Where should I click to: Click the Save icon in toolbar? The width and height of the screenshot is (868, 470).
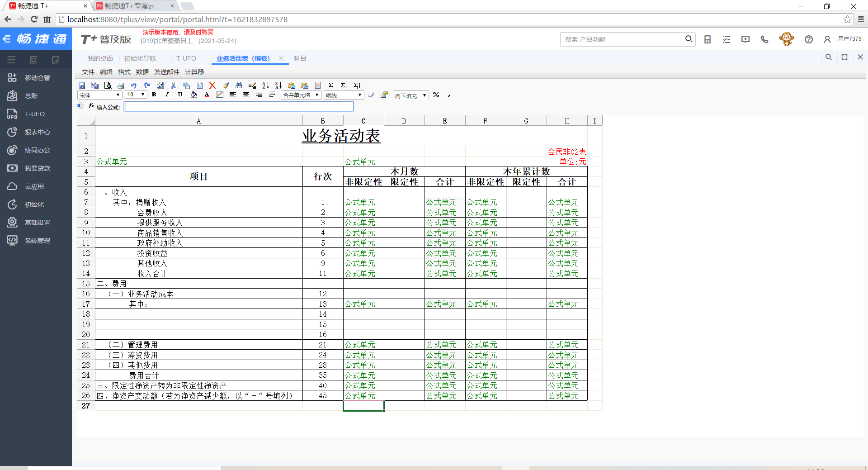tap(82, 85)
